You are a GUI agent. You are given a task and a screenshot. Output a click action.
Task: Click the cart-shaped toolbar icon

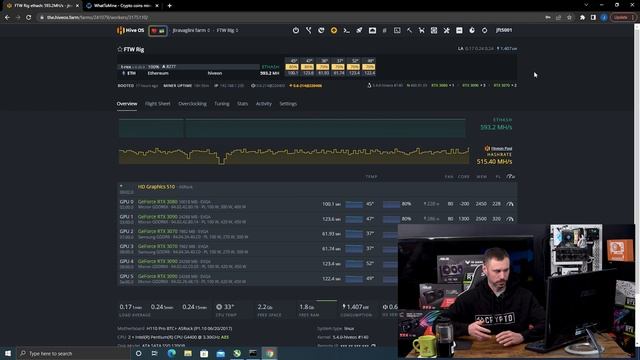[422, 30]
